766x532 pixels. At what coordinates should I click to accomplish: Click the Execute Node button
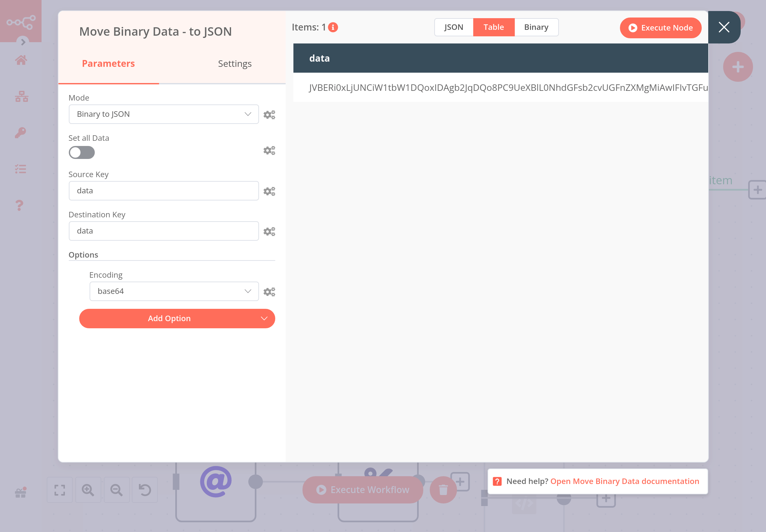(x=660, y=28)
